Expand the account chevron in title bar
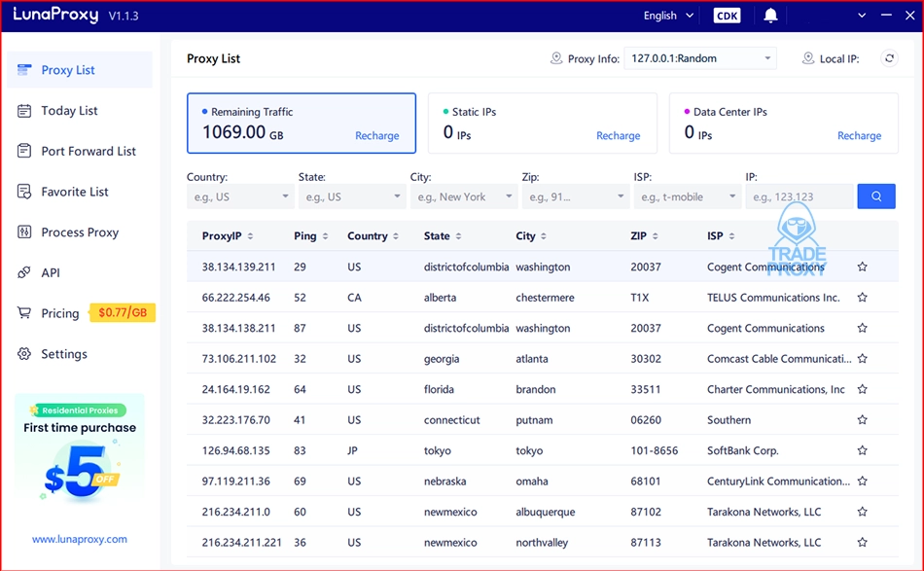This screenshot has width=924, height=571. (862, 16)
